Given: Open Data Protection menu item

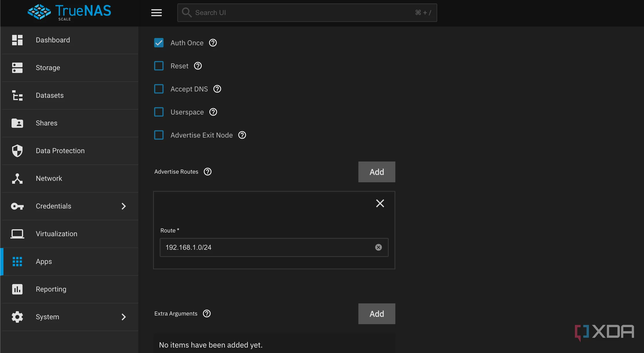Looking at the screenshot, I should click(x=69, y=151).
